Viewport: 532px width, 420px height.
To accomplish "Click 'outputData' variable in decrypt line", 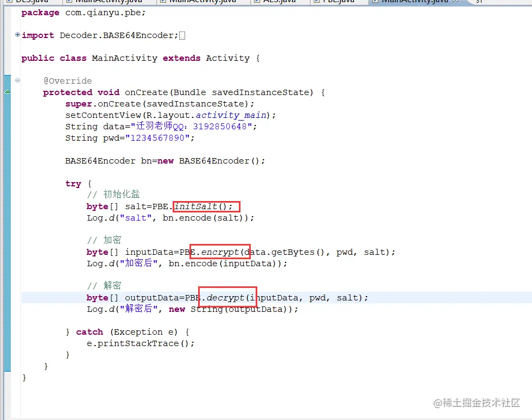I will coord(152,298).
